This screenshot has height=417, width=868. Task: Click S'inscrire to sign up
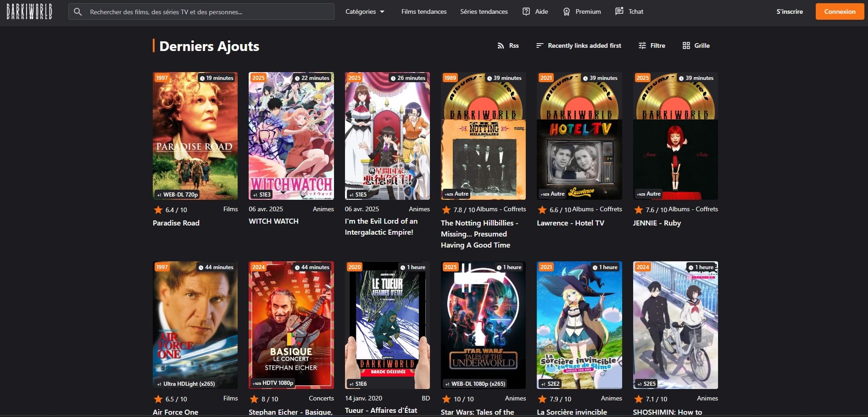coord(790,11)
